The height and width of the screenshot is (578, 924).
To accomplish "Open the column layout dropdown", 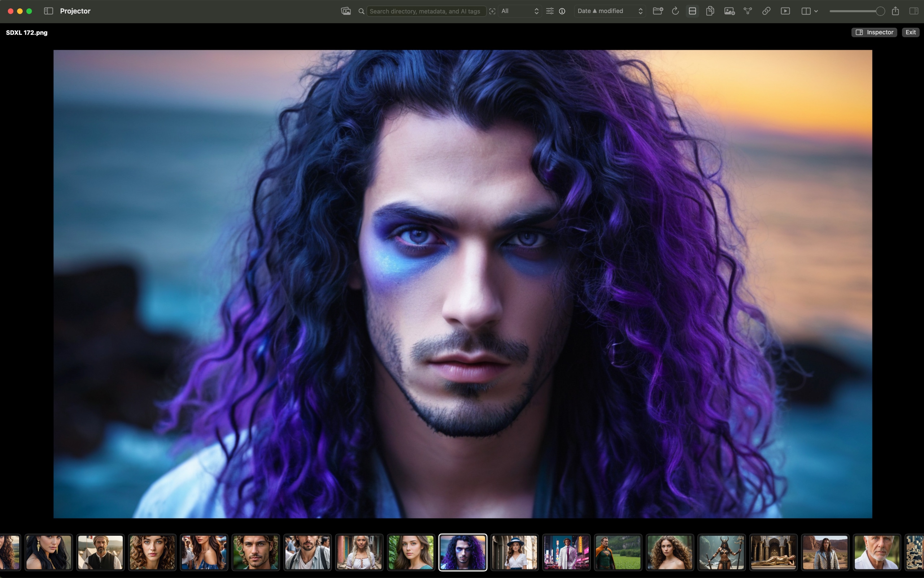I will 809,11.
